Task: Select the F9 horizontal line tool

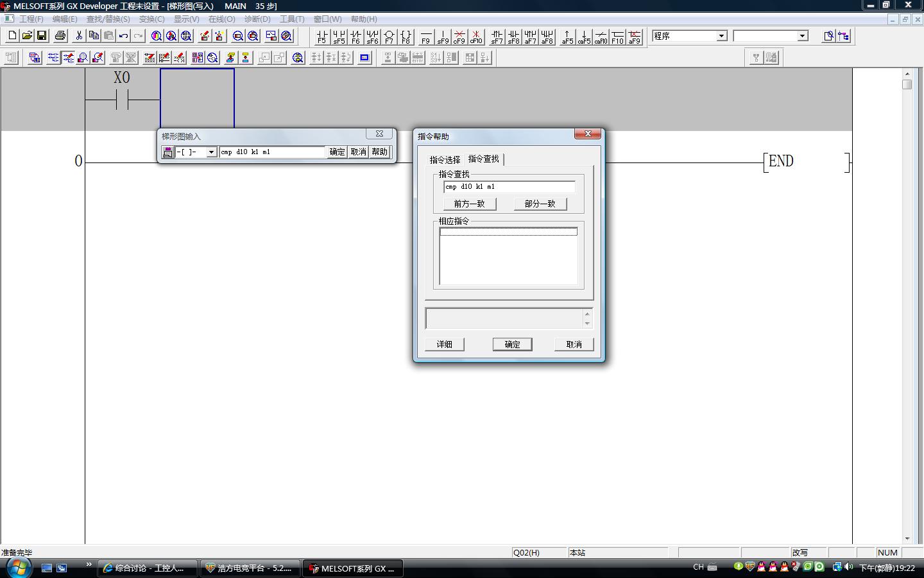Action: click(x=425, y=37)
